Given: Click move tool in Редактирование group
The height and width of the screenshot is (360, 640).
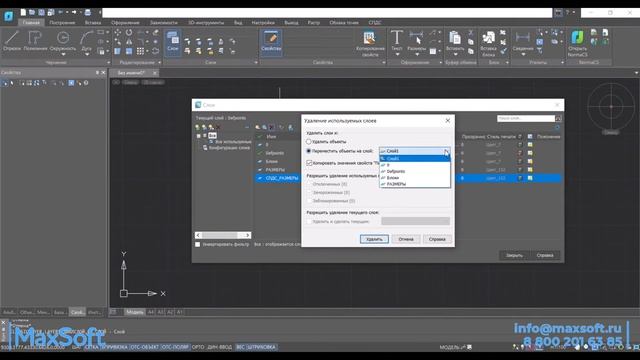Looking at the screenshot, I should coord(118,32).
